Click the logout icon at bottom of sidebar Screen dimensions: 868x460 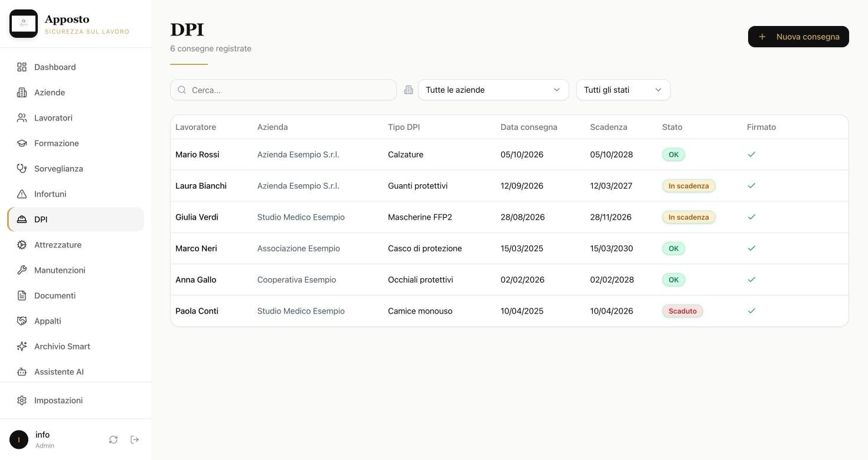[135, 439]
